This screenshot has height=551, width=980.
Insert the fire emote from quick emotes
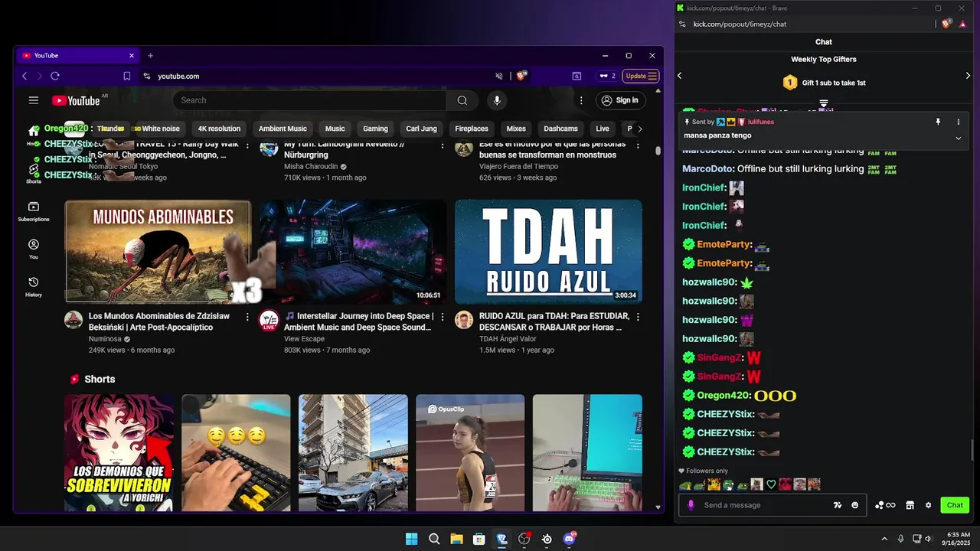pyautogui.click(x=714, y=484)
